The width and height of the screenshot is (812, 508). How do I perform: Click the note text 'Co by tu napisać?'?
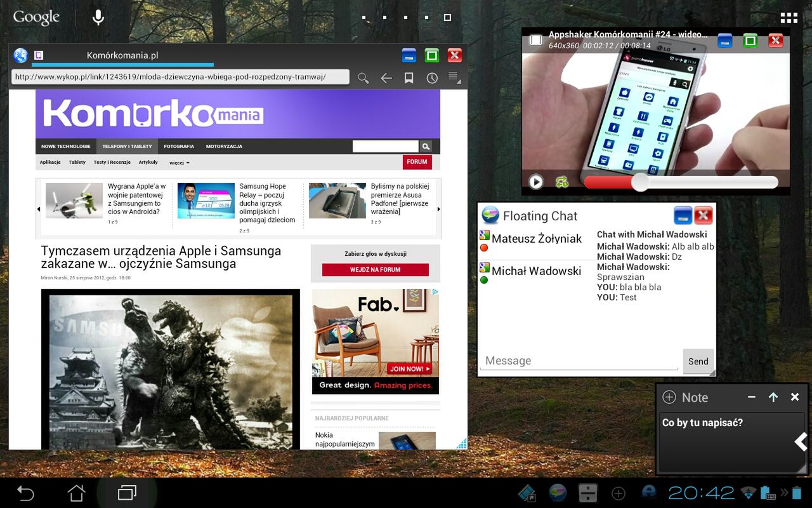pos(702,423)
